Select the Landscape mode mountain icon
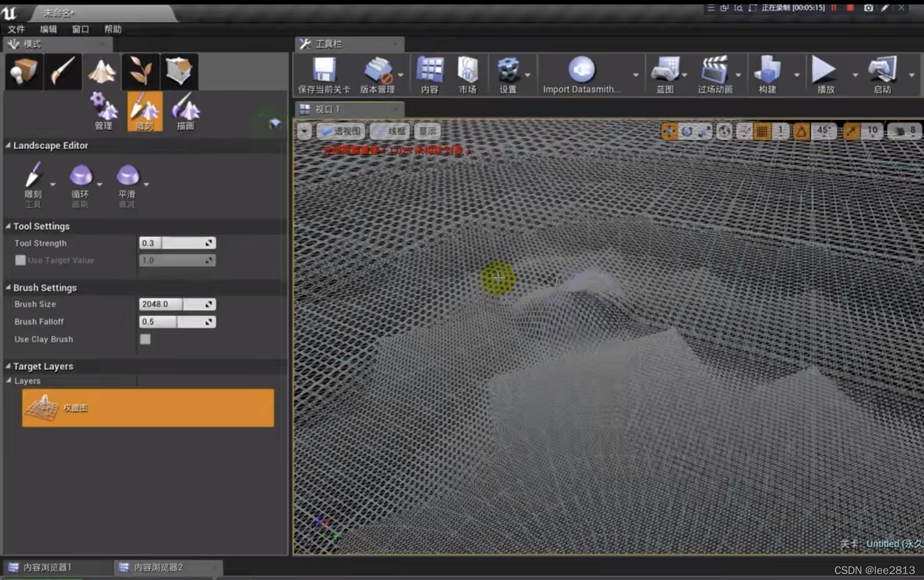924x580 pixels. click(x=102, y=72)
